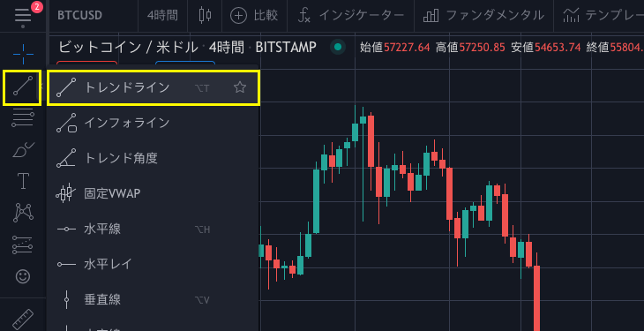Open the Fibonacci/pitchfork lines tool group
Screen dimensions: 644x331
coord(23,118)
